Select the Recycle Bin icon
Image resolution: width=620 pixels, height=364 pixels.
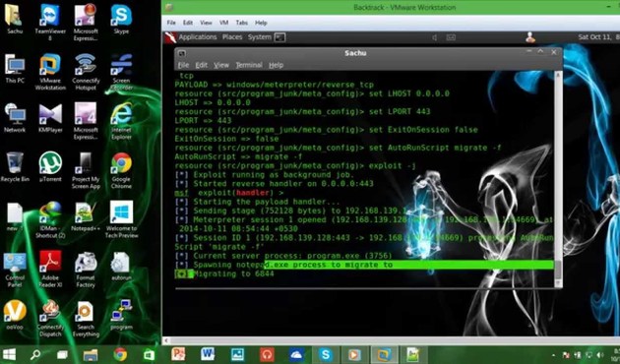pos(15,167)
